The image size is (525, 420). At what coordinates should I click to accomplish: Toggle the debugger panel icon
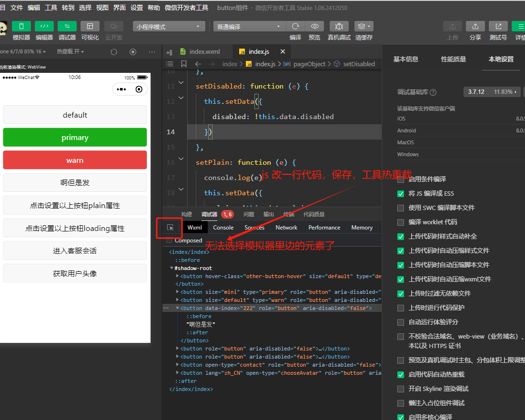(x=67, y=26)
